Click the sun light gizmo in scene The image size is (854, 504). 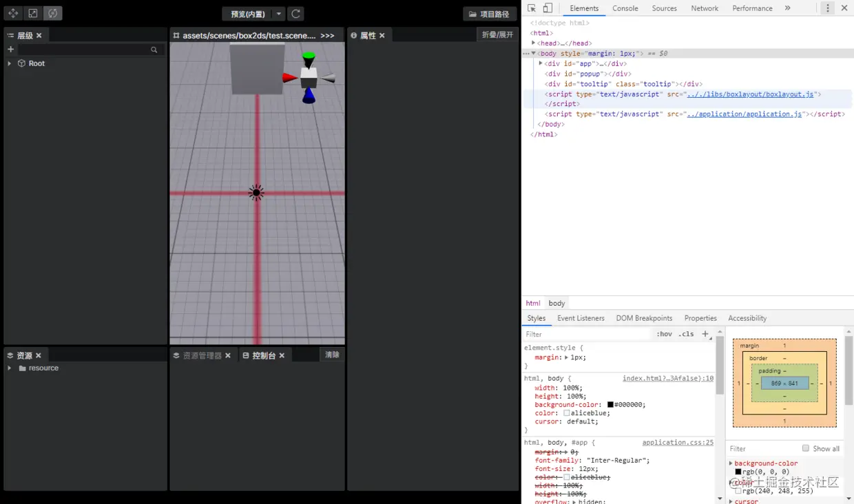[256, 193]
